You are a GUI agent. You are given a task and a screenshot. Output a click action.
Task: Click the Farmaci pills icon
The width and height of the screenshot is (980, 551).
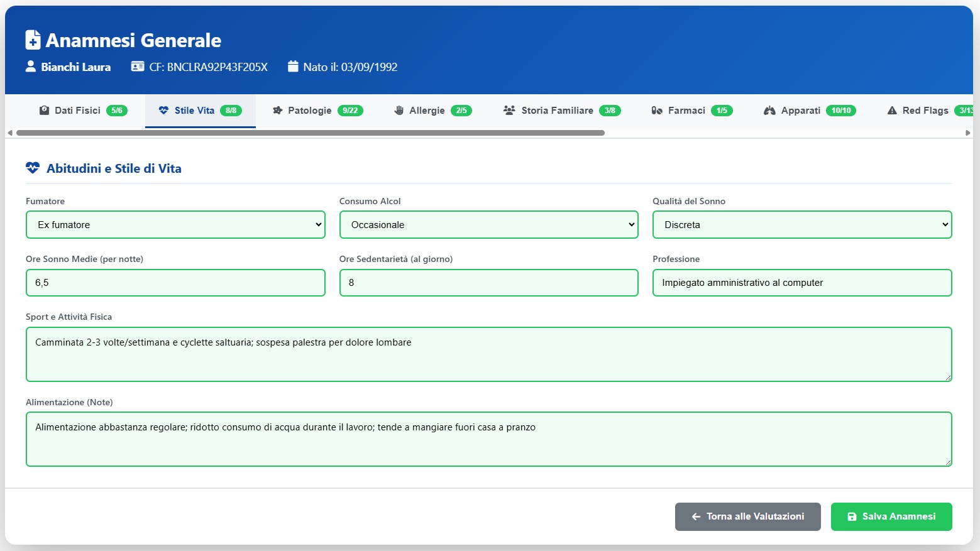click(x=657, y=111)
